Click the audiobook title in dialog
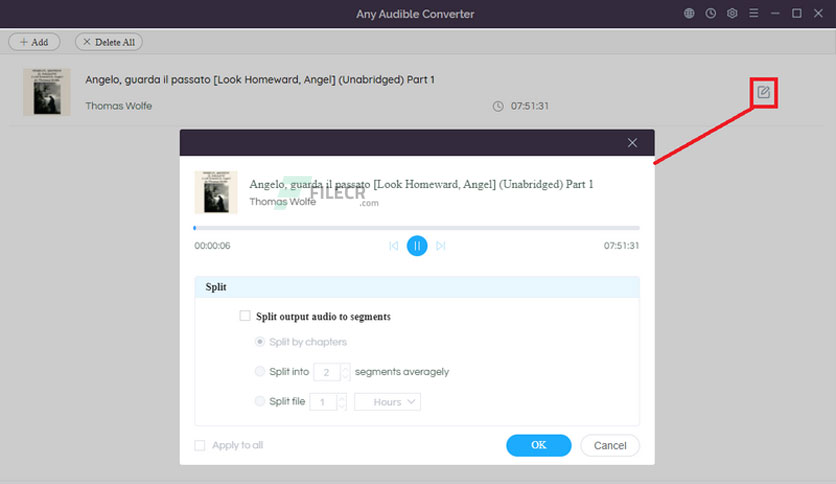Viewport: 836px width, 484px height. click(x=421, y=184)
